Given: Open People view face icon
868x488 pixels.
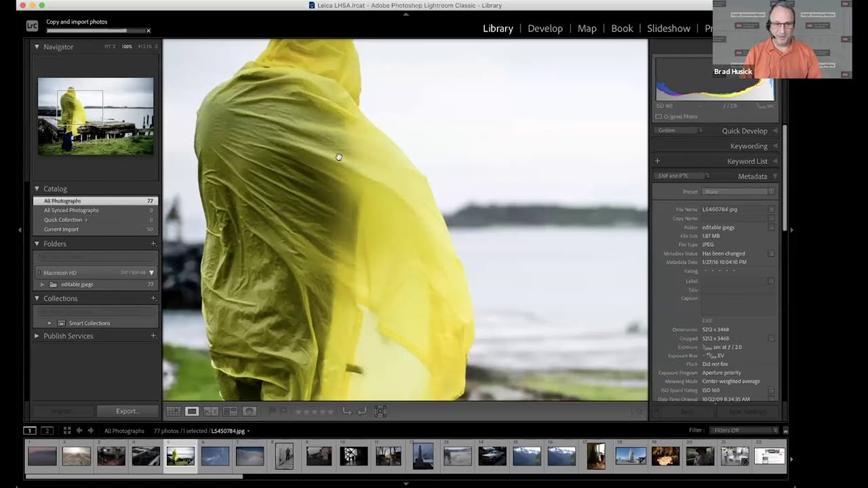Looking at the screenshot, I should click(249, 411).
